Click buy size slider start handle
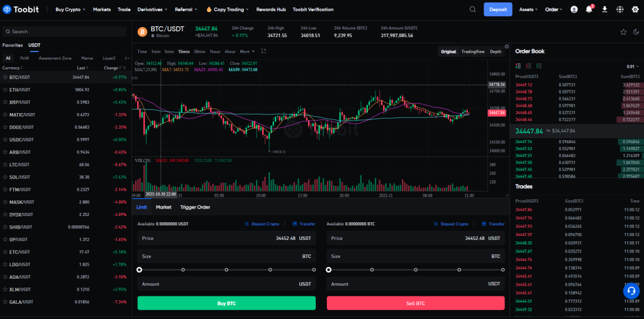 (140, 270)
